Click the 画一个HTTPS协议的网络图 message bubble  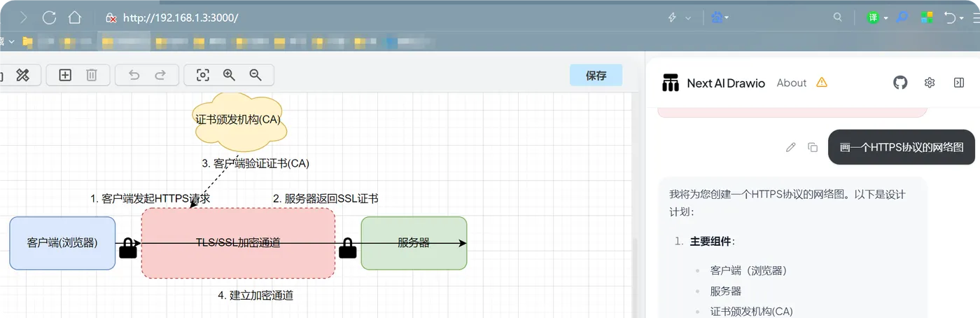[902, 147]
